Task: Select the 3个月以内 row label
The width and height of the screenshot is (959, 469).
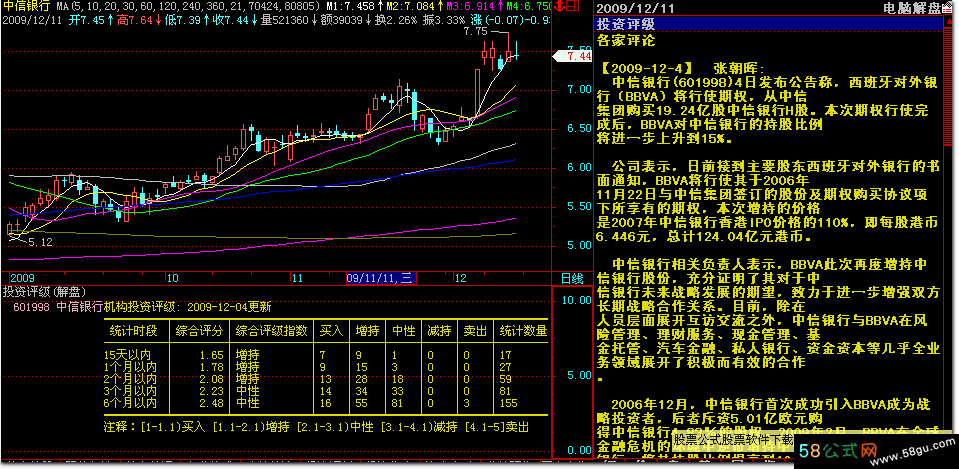Action: click(130, 391)
